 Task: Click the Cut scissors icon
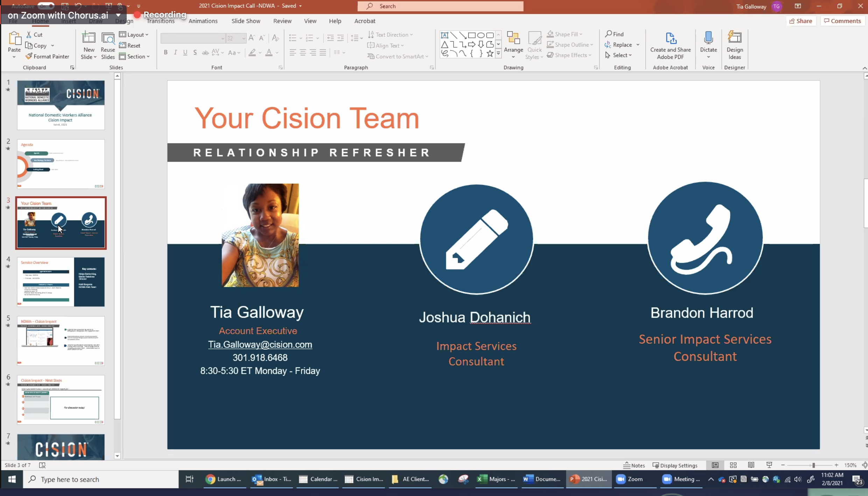click(x=29, y=35)
